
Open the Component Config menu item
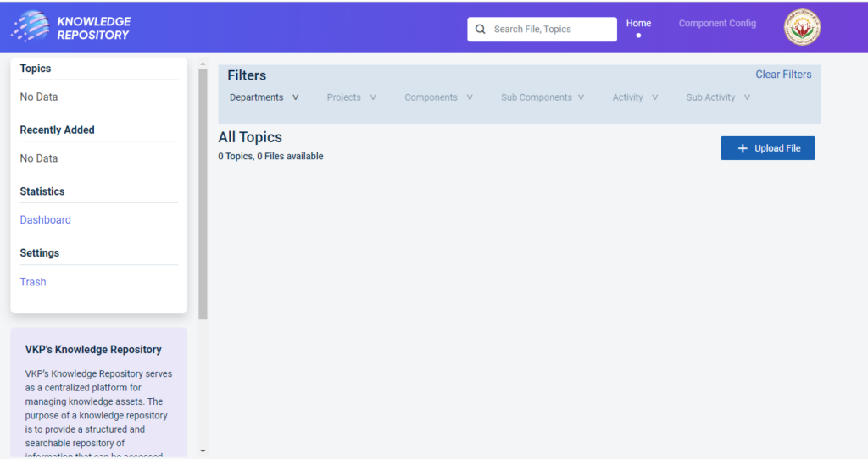[x=717, y=24]
